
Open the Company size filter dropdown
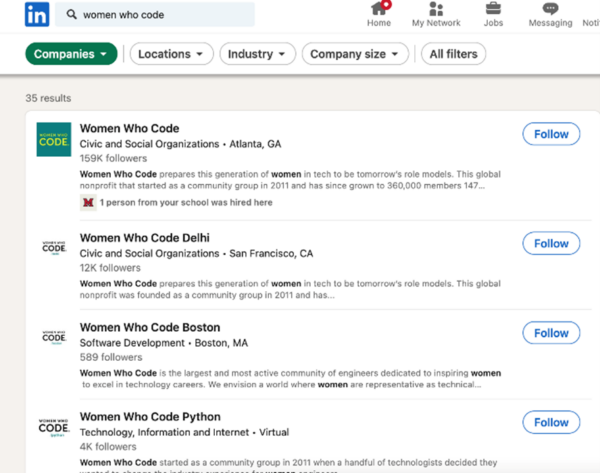(x=355, y=54)
